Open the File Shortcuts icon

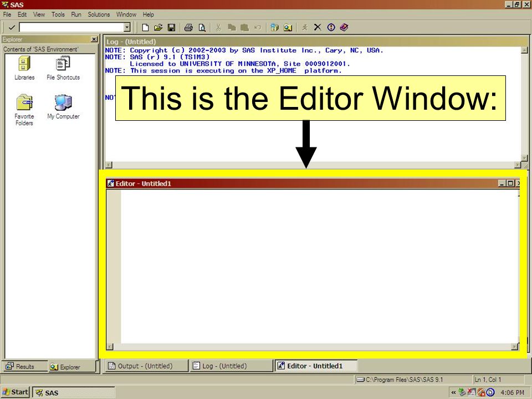click(63, 68)
